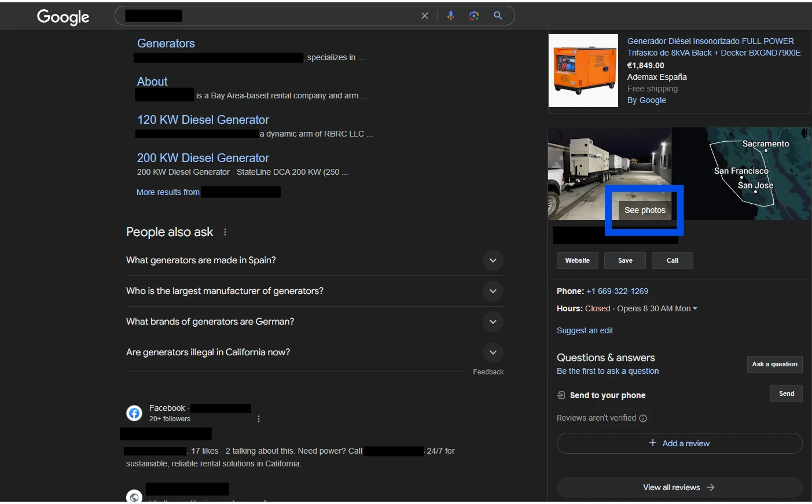The width and height of the screenshot is (812, 504).
Task: Click Add a review button
Action: 679,443
